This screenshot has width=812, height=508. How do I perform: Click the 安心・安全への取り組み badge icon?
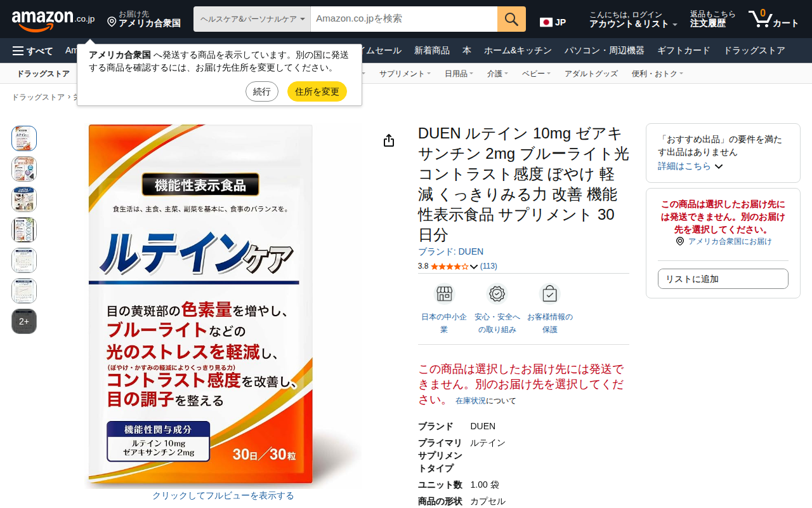[x=497, y=294]
